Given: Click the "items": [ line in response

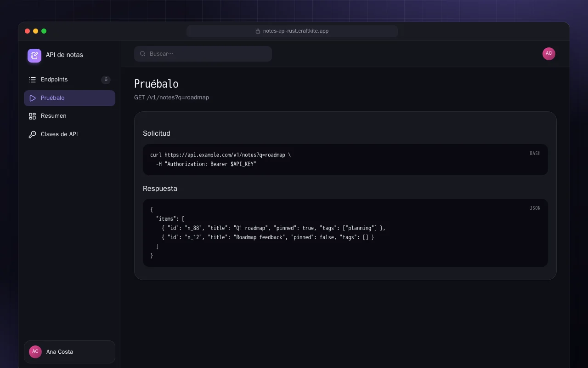Looking at the screenshot, I should [x=170, y=219].
